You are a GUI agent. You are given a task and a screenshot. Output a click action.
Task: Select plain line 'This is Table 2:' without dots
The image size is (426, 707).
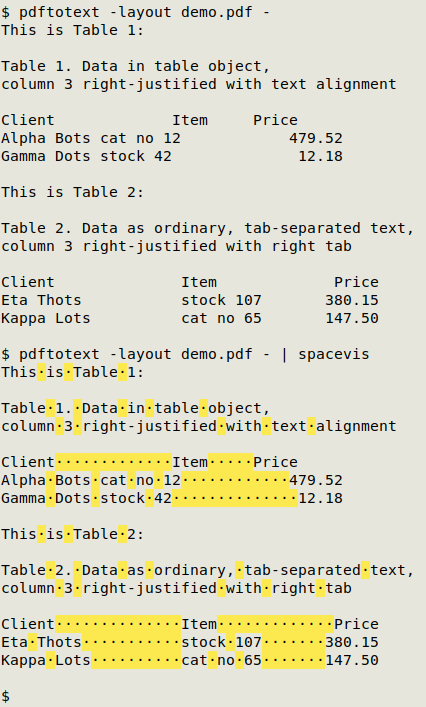72,193
